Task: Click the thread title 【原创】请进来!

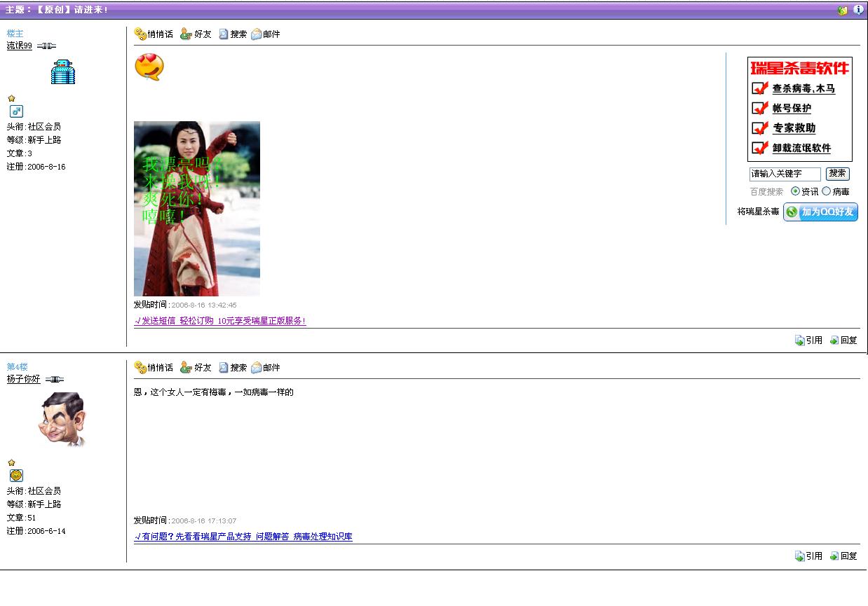Action: (70, 10)
